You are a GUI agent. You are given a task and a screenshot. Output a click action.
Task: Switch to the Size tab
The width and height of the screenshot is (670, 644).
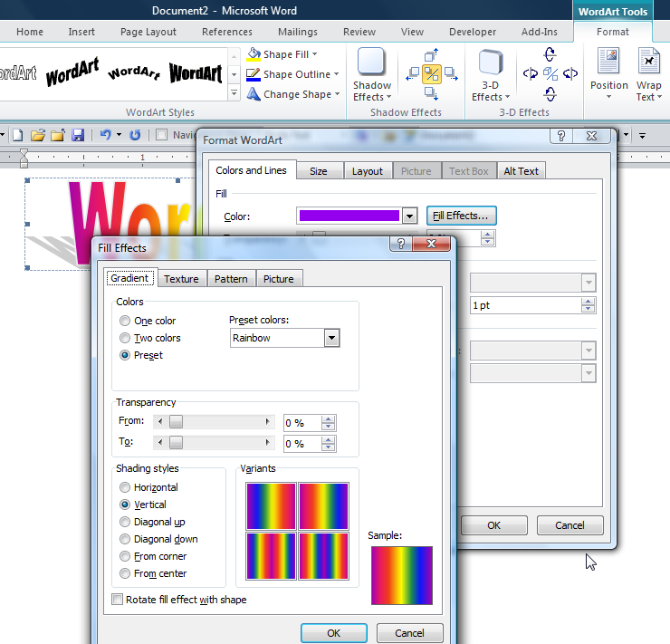pos(319,171)
